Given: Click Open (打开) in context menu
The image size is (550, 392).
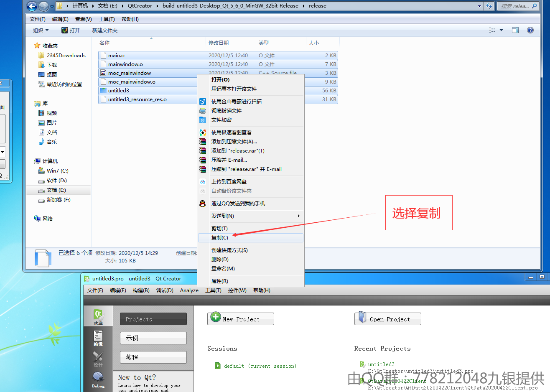Looking at the screenshot, I should point(251,80).
